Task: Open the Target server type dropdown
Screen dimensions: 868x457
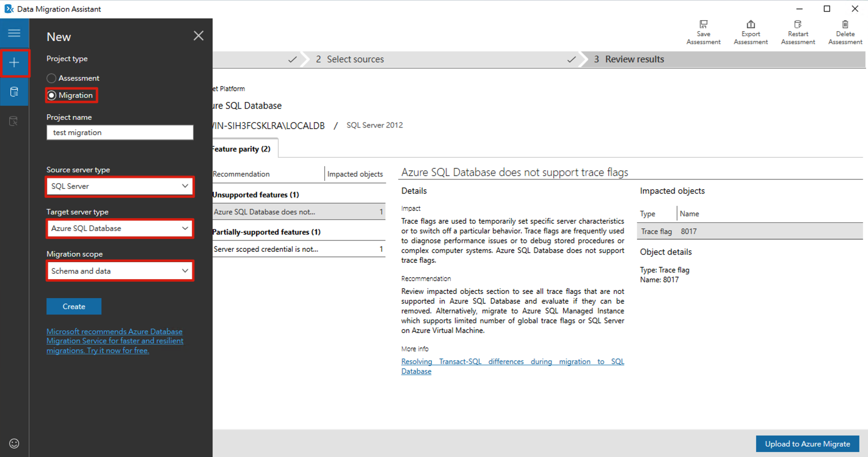Action: [120, 228]
